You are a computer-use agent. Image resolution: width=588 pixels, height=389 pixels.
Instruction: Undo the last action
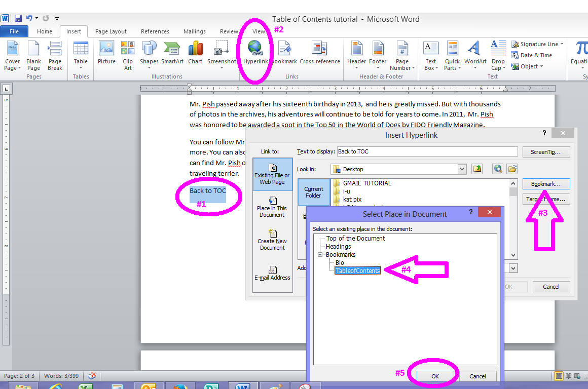pyautogui.click(x=29, y=18)
